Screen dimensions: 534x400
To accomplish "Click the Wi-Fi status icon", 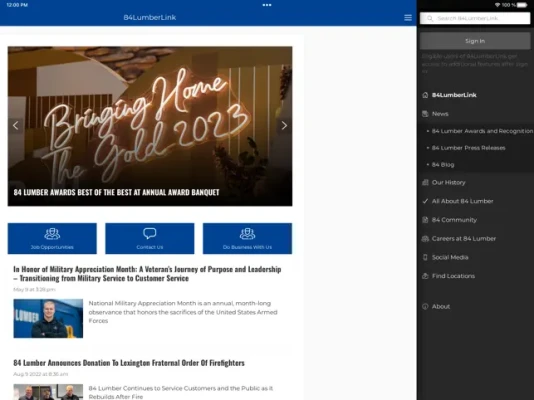I will (x=497, y=5).
